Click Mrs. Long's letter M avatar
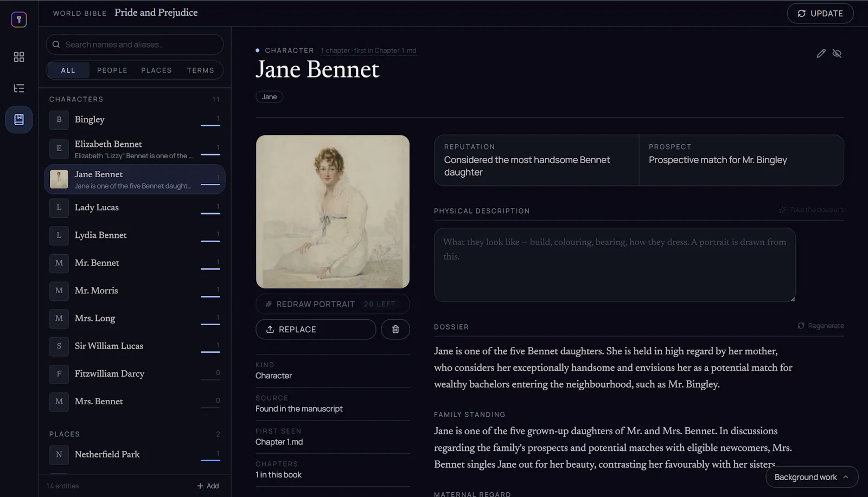868x497 pixels. click(59, 318)
